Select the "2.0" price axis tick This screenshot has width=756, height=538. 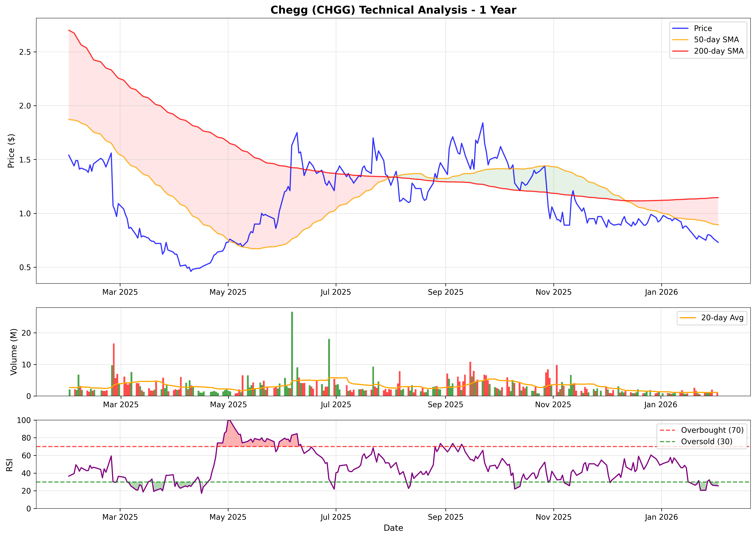(x=25, y=106)
